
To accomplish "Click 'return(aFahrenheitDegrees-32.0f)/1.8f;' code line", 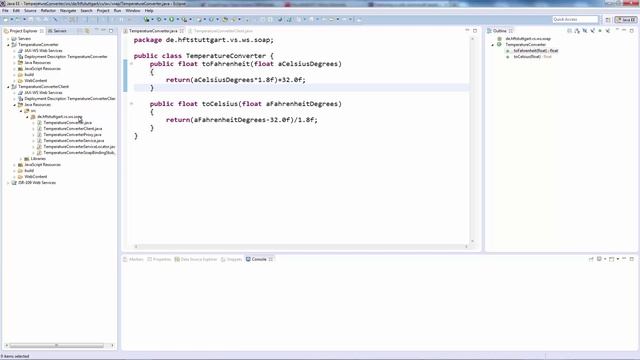I will 242,120.
